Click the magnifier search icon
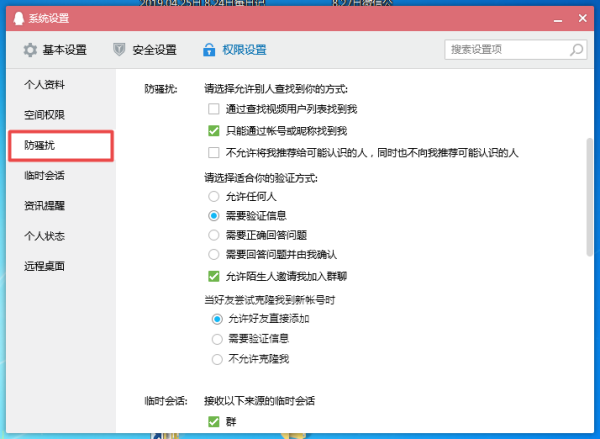 [x=573, y=49]
